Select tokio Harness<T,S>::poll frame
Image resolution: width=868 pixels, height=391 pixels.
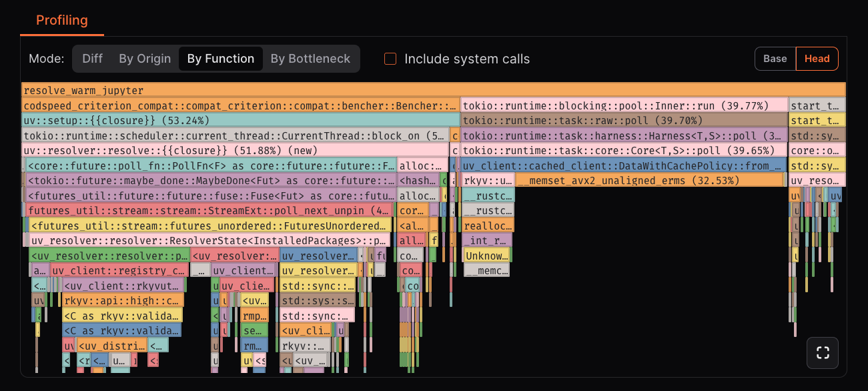[624, 135]
